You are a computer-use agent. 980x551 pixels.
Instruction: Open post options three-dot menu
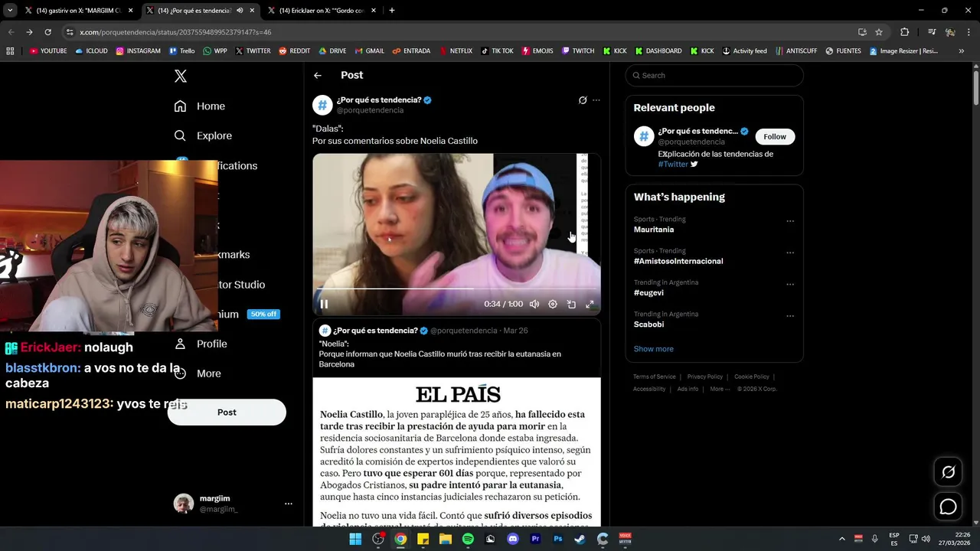tap(596, 100)
